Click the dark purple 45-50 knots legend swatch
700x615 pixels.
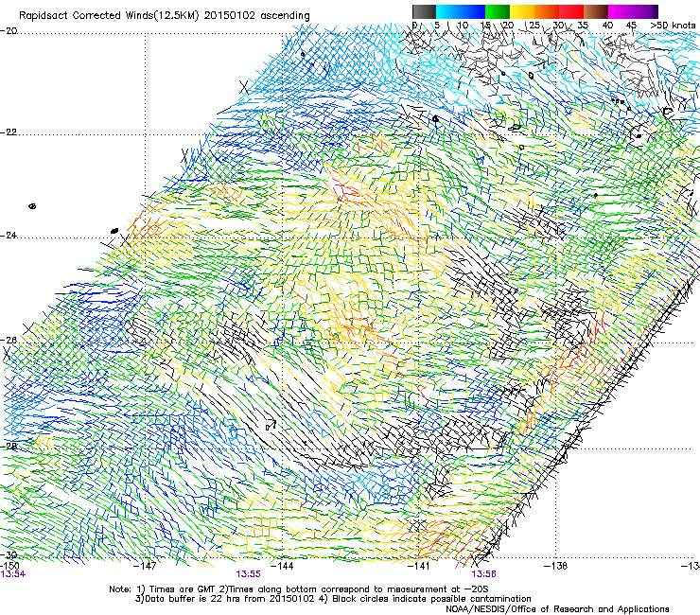pyautogui.click(x=645, y=11)
